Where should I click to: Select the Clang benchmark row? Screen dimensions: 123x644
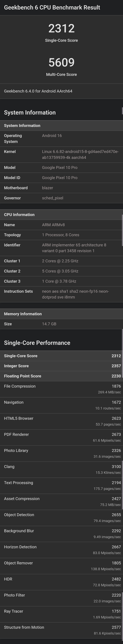coord(61,469)
